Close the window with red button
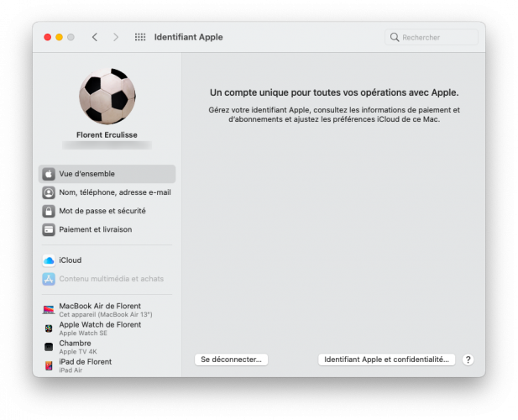Image resolution: width=518 pixels, height=420 pixels. pyautogui.click(x=48, y=37)
